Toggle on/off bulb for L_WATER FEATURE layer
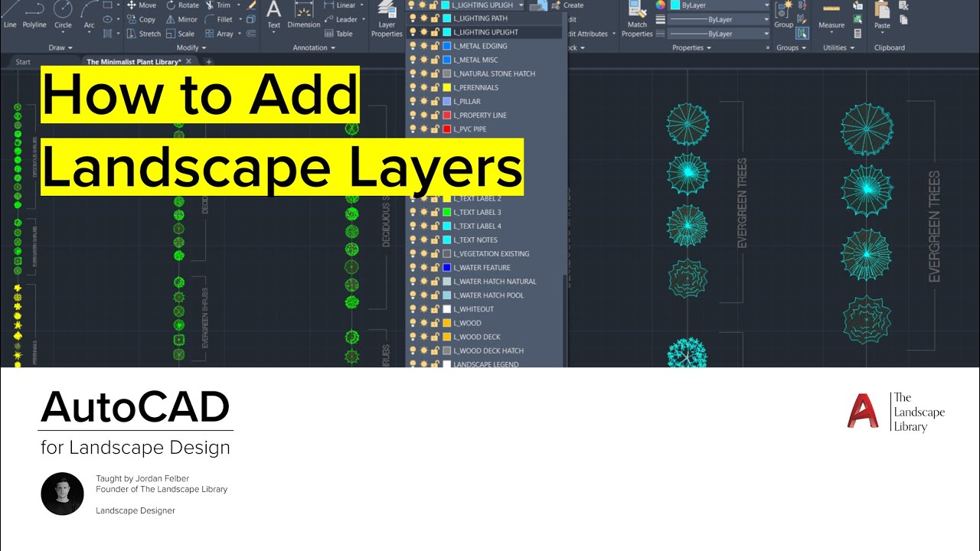The height and width of the screenshot is (551, 980). (413, 267)
